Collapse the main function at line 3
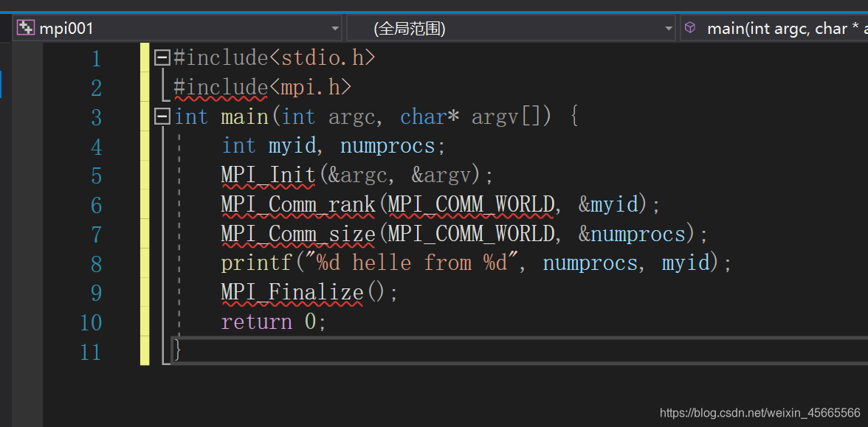The height and width of the screenshot is (427, 868). click(162, 117)
